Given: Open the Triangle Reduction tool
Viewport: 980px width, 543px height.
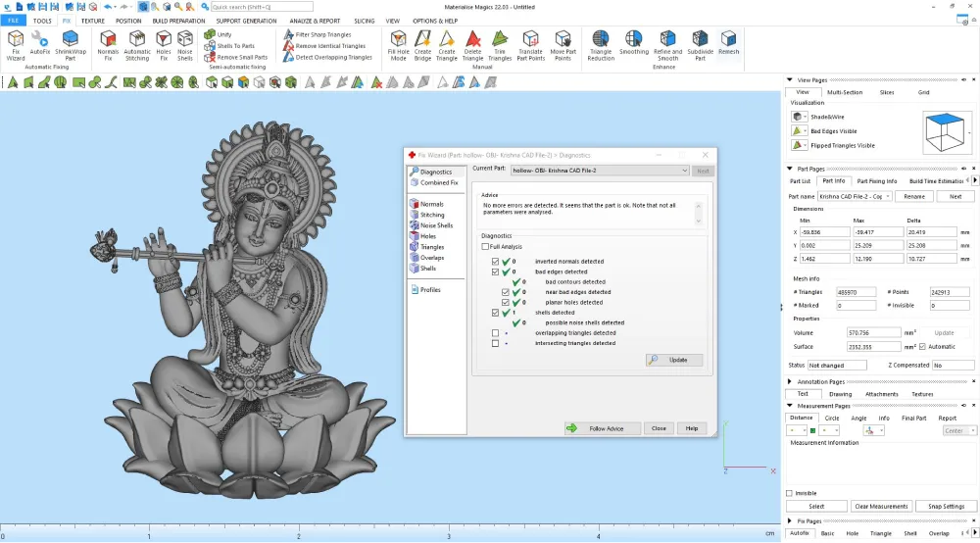Looking at the screenshot, I should click(601, 45).
